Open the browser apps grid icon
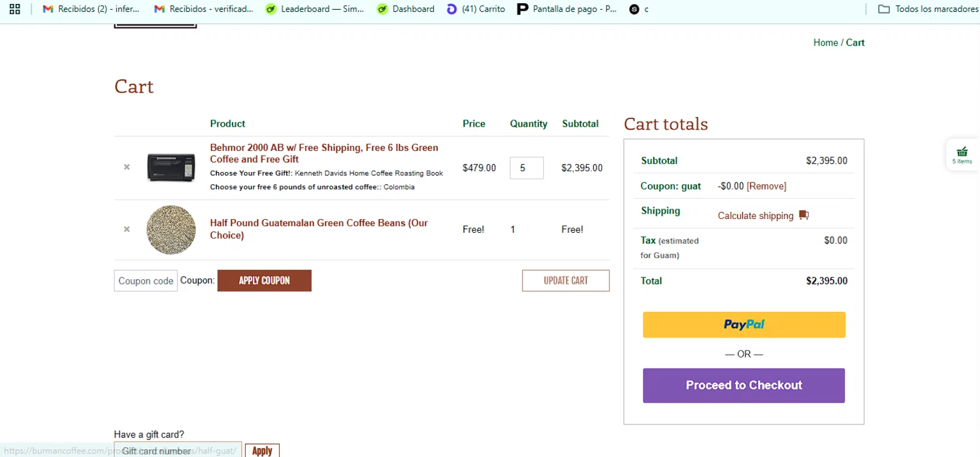This screenshot has height=457, width=980. [x=14, y=9]
